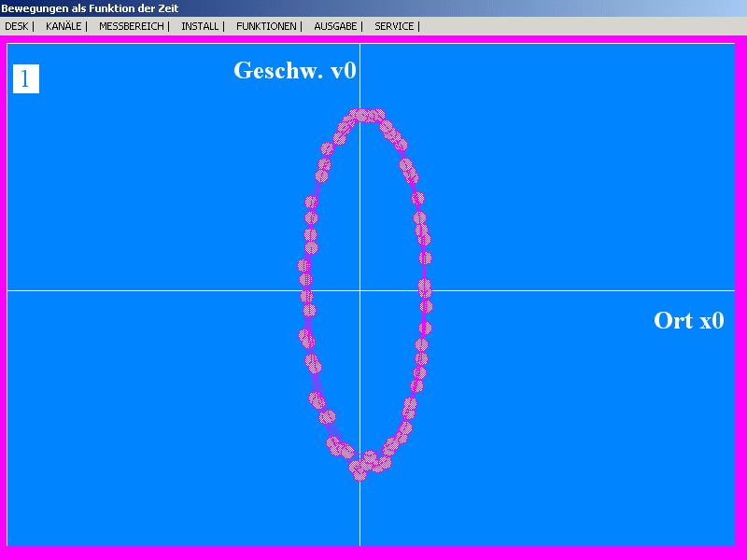Click the Ort x0 axis label

(x=688, y=320)
